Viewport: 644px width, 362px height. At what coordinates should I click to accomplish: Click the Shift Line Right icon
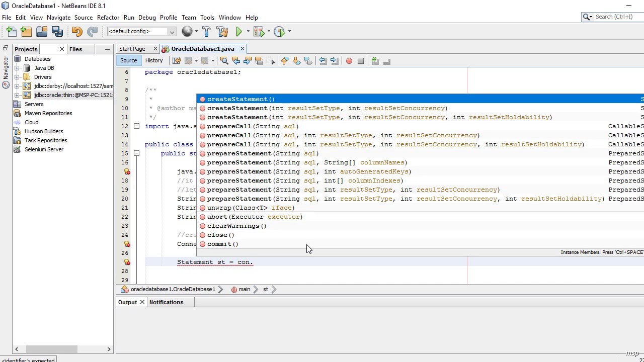tap(335, 61)
